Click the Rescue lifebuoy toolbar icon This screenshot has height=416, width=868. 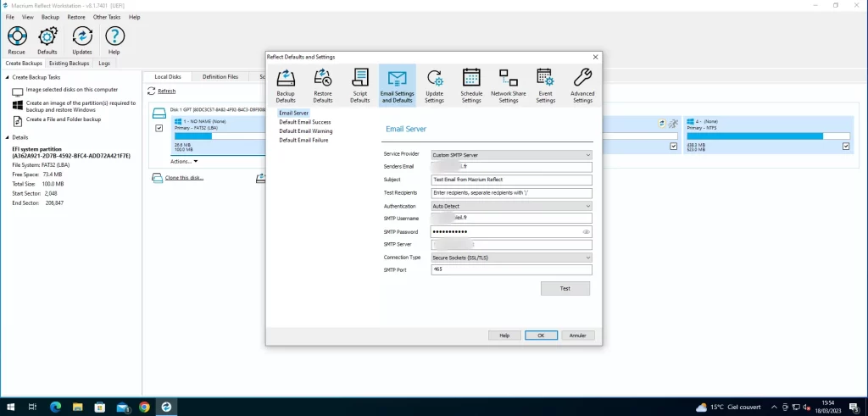(17, 36)
